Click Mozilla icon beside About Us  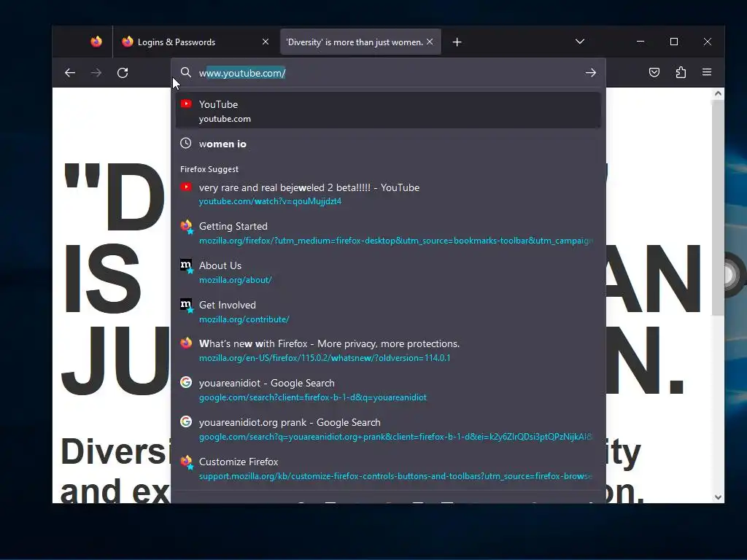186,266
